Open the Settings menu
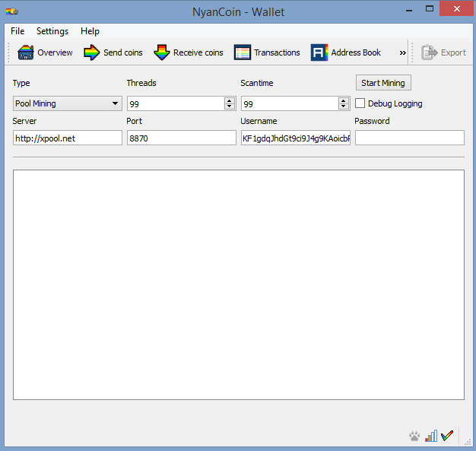This screenshot has width=476, height=451. [x=52, y=31]
